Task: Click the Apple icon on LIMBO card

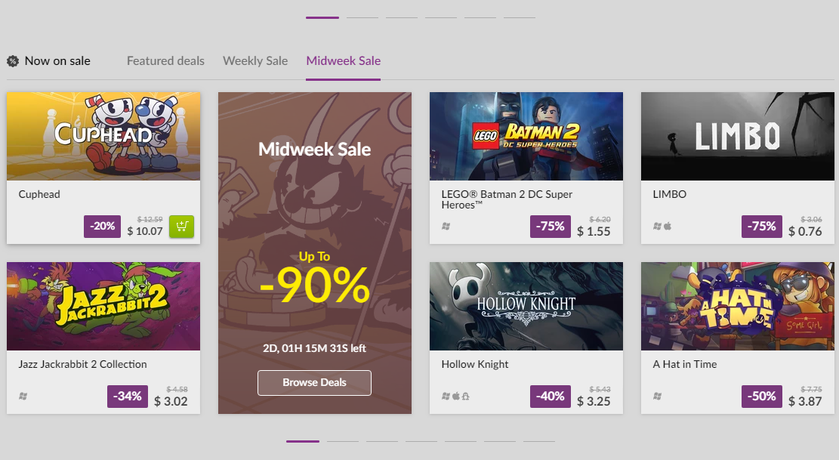Action: (x=668, y=226)
